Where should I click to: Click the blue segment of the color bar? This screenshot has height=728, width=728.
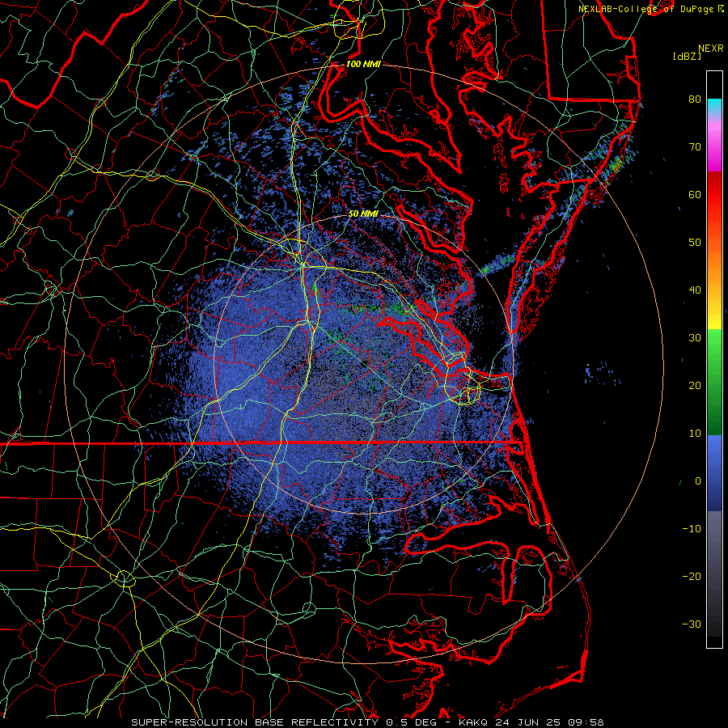[x=714, y=472]
